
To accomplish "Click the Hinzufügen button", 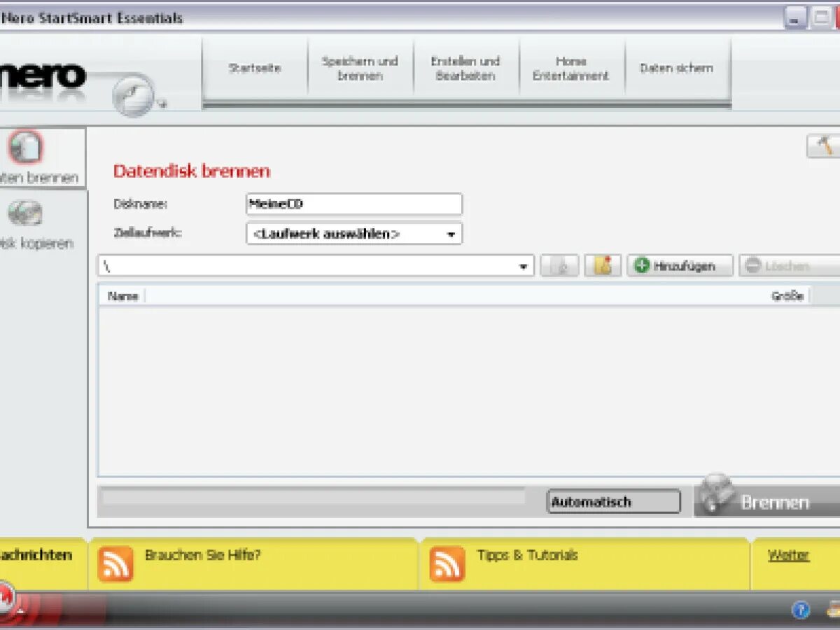I will (680, 266).
